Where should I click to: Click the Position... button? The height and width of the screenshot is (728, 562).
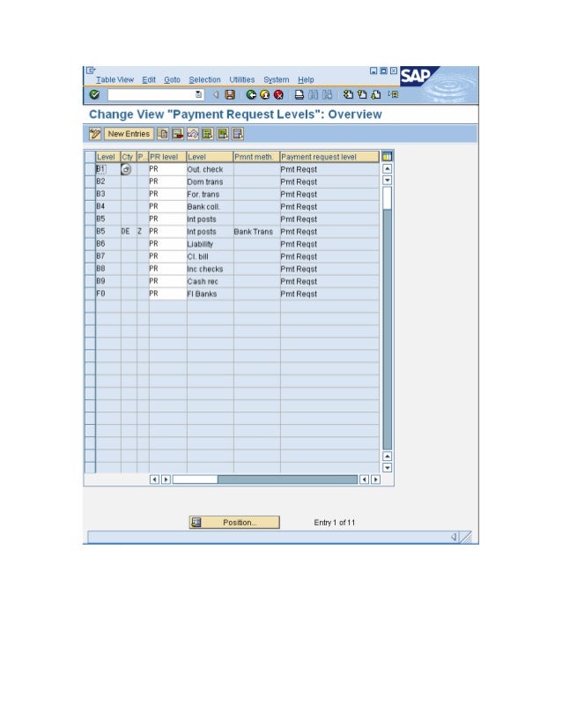point(234,523)
